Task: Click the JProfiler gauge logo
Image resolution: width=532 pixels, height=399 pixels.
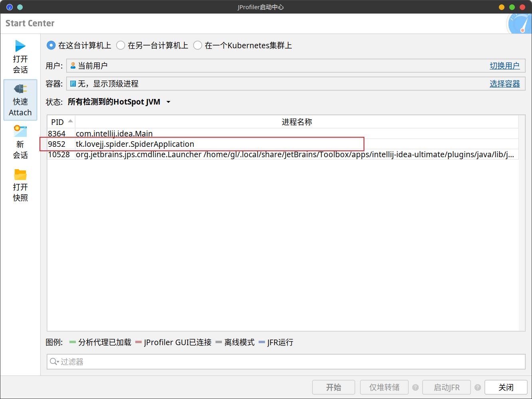Action: [520, 24]
